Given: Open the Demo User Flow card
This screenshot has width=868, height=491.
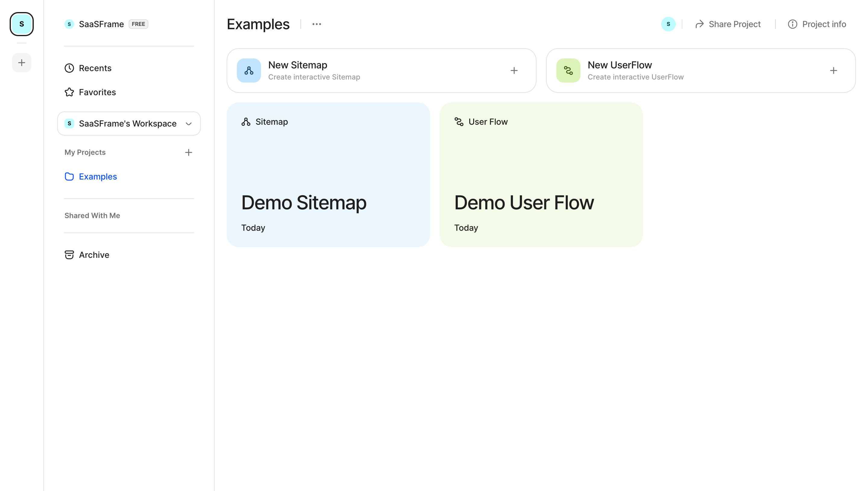Looking at the screenshot, I should pyautogui.click(x=541, y=175).
